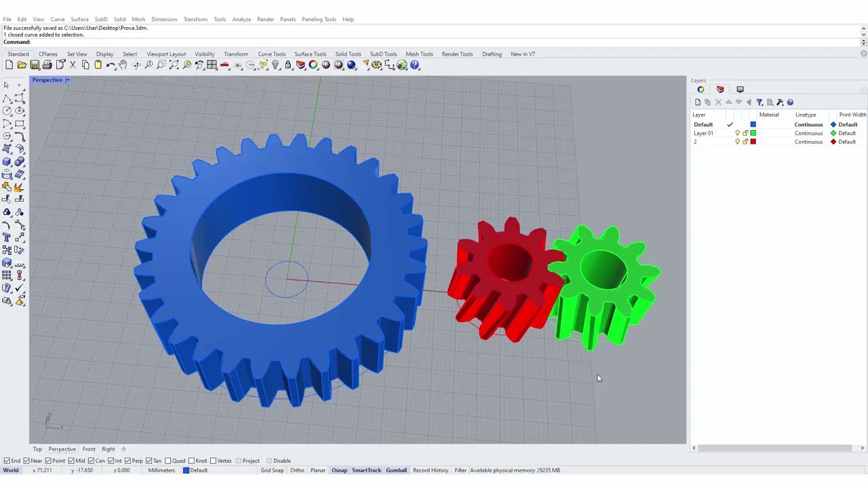Image resolution: width=868 pixels, height=488 pixels.
Task: Switch to the Mesh Tools toolbar tab
Action: tap(419, 54)
